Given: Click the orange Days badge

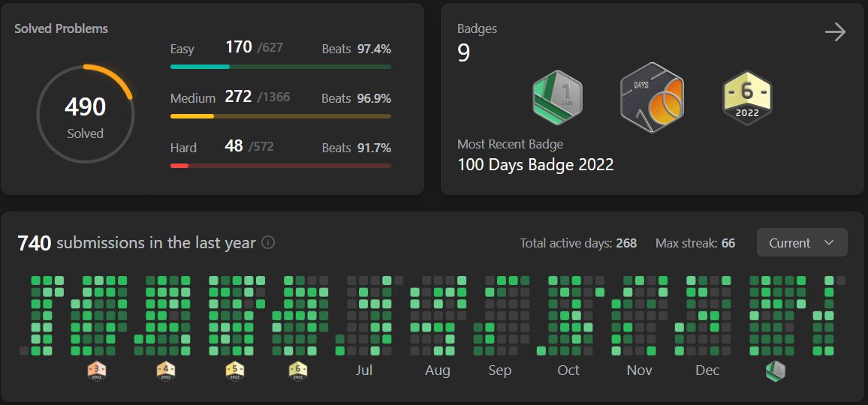Looking at the screenshot, I should [652, 97].
